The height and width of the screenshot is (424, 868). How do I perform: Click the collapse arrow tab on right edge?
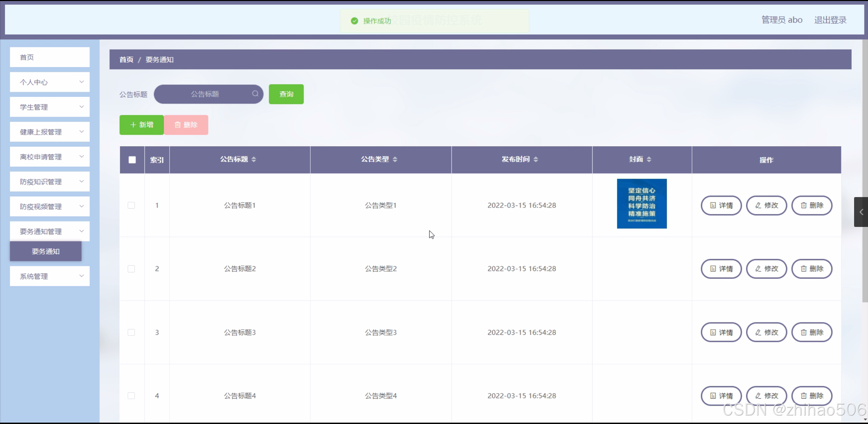click(x=861, y=212)
